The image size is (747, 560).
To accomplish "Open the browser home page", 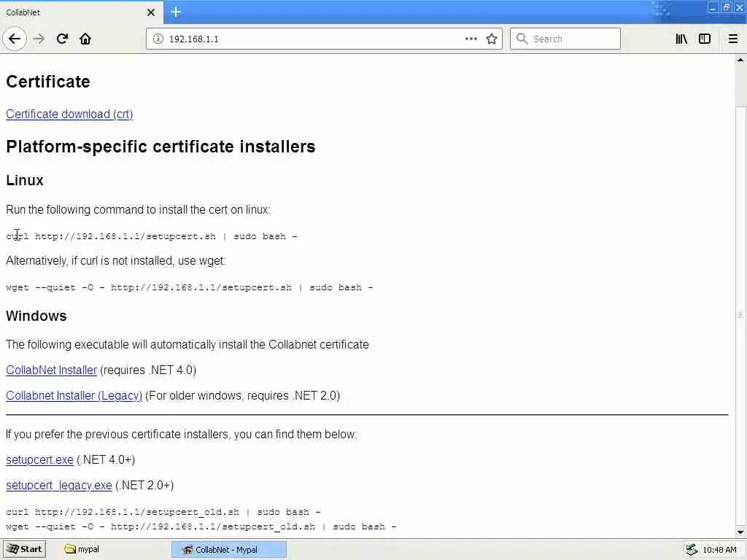I will (85, 39).
